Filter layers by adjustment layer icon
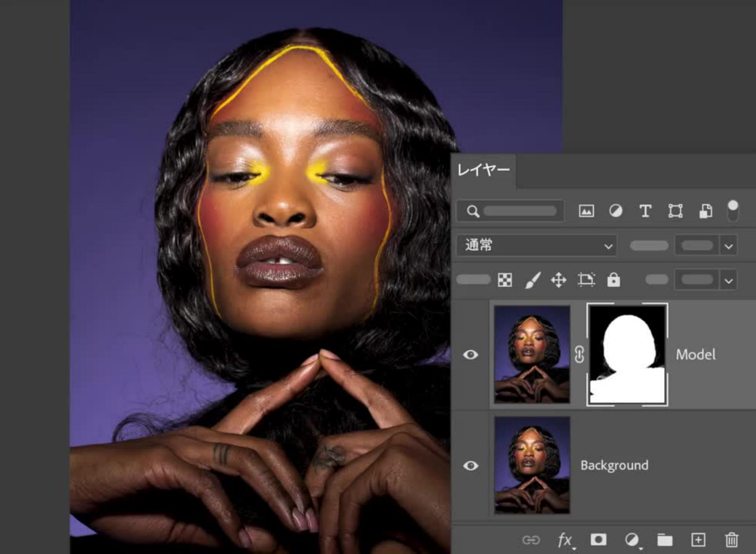This screenshot has width=756, height=554. (616, 211)
